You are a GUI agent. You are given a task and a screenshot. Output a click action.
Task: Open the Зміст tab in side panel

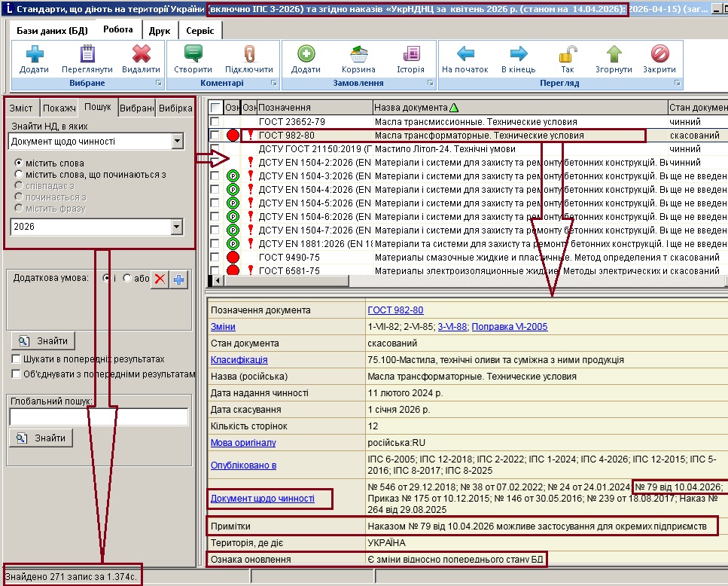coord(21,108)
